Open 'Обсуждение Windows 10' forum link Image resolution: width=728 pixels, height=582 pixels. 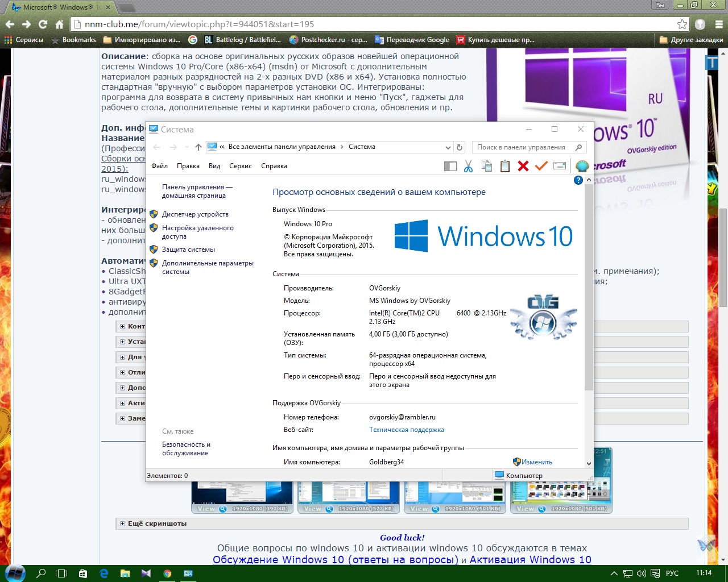(x=336, y=560)
